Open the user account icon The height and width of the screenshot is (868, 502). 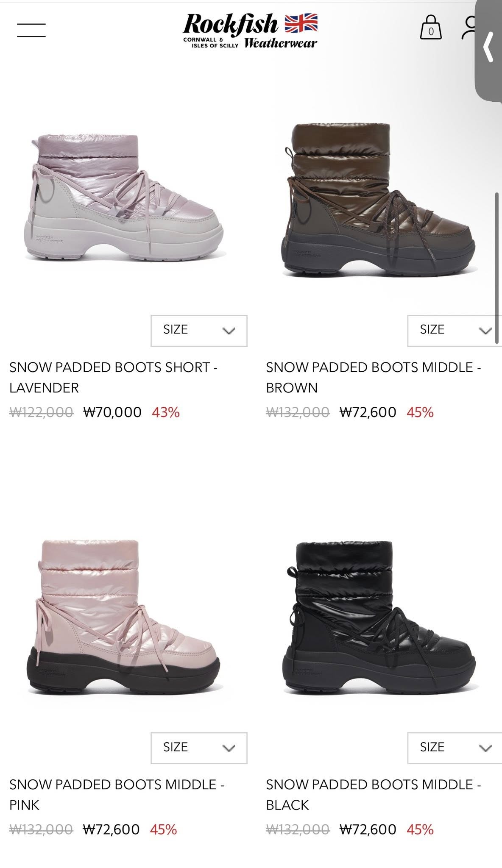470,28
